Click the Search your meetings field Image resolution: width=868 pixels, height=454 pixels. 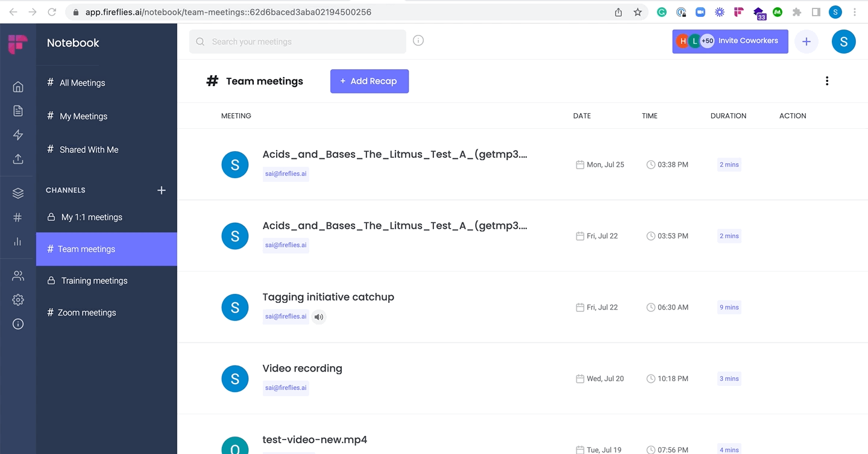click(x=298, y=42)
